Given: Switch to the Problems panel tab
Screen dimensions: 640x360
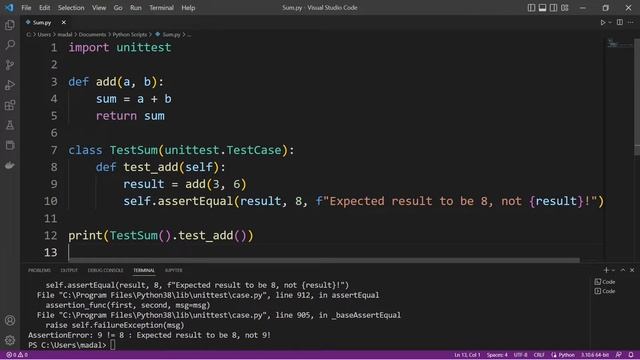Looking at the screenshot, I should 40,270.
